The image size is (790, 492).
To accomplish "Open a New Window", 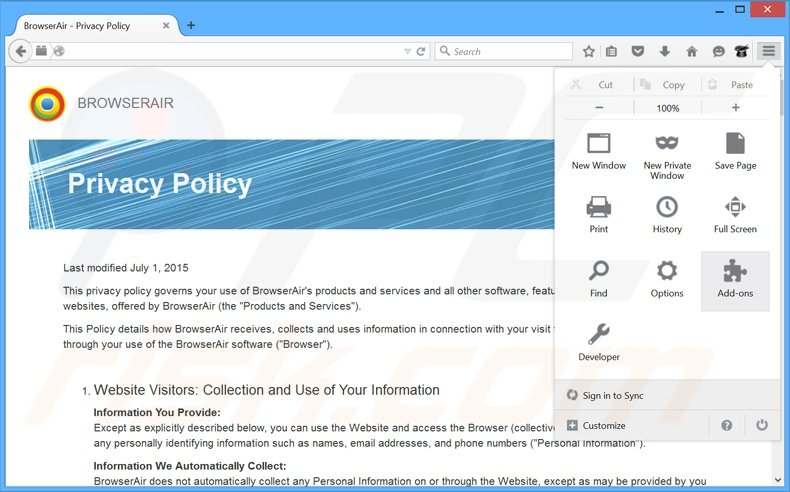I will [599, 152].
